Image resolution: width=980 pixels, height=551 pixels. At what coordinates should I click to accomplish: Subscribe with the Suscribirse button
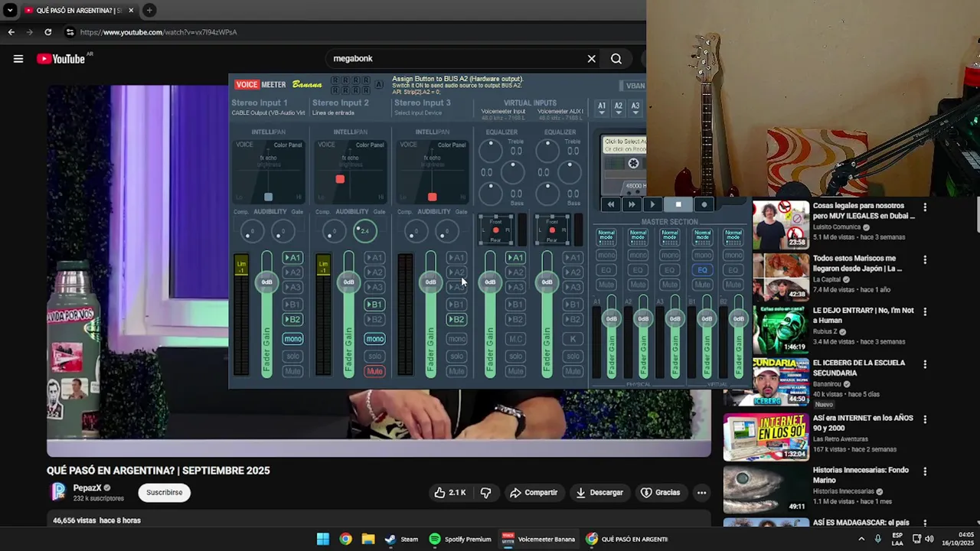(165, 493)
